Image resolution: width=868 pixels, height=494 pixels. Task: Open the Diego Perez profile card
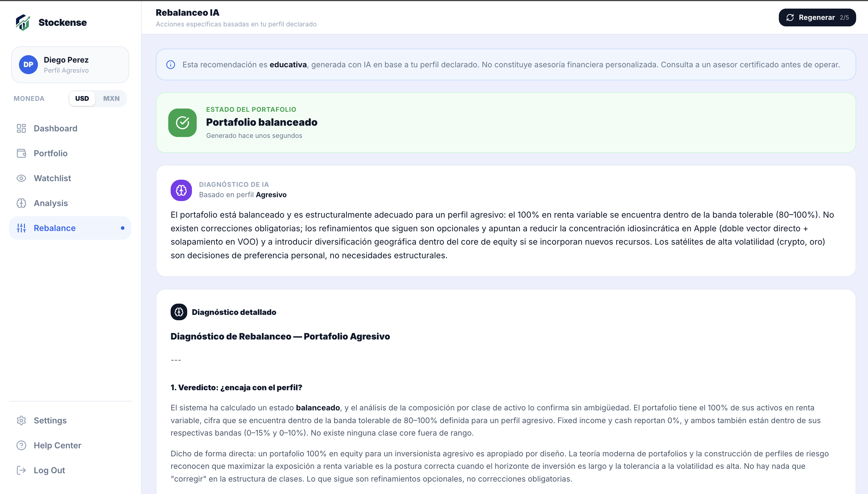(70, 64)
